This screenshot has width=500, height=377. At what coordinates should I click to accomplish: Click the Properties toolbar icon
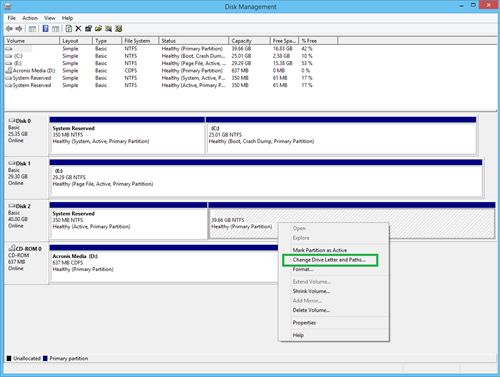point(88,29)
